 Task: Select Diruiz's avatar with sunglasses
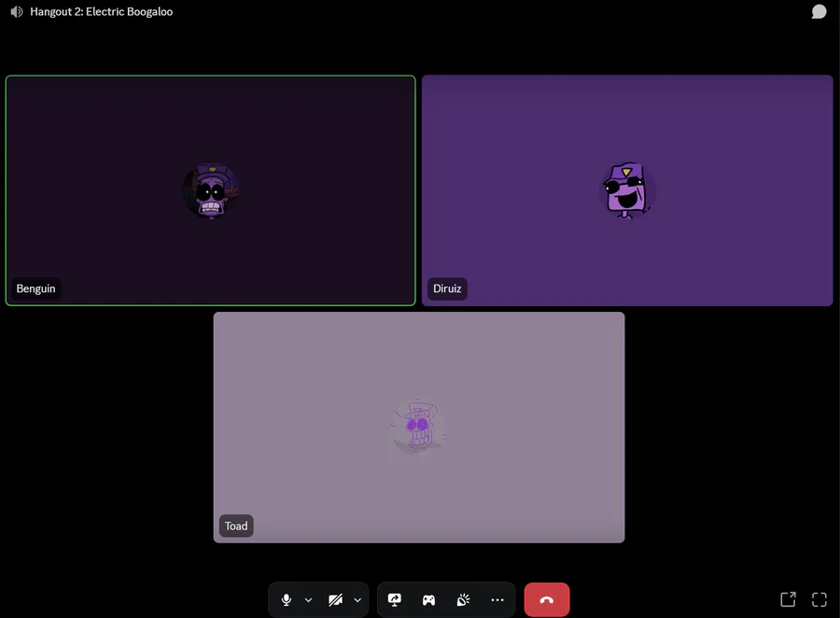[627, 190]
